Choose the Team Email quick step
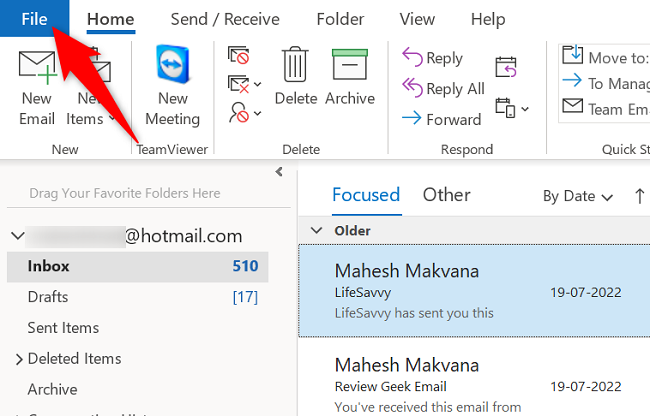This screenshot has height=416, width=650. [x=605, y=109]
